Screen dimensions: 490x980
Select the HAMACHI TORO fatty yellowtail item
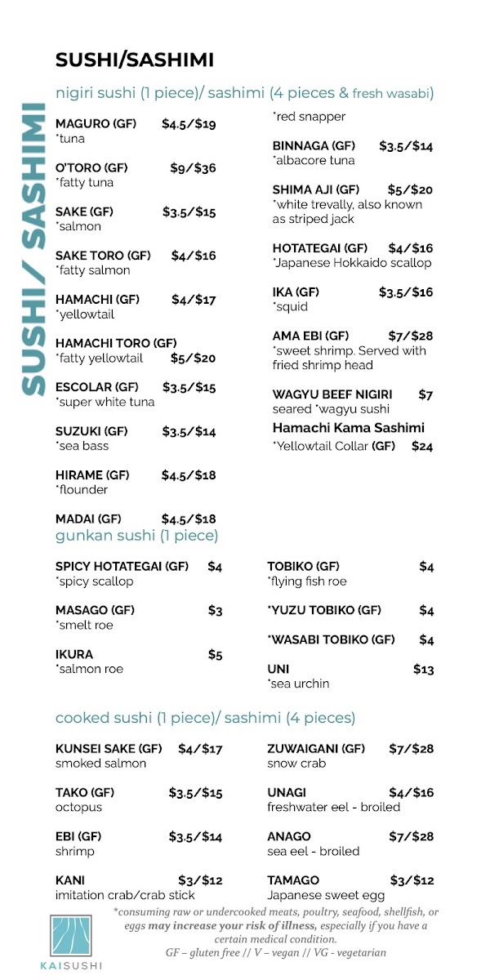[x=136, y=350]
